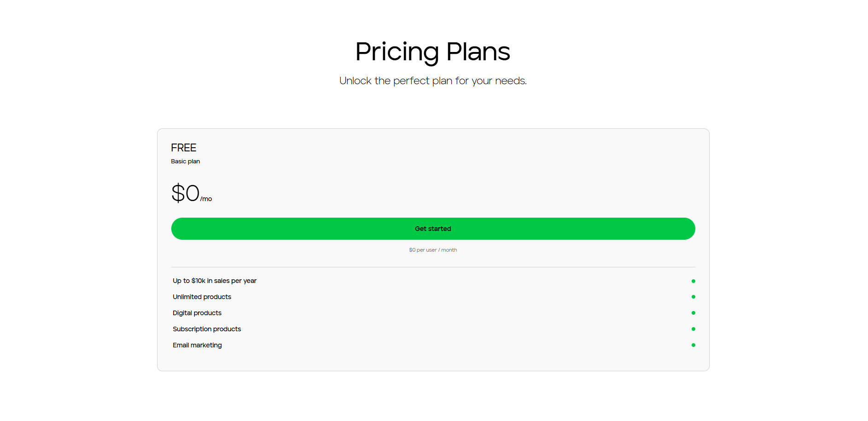
Task: Click the 'Unlock the perfect plan' subtitle
Action: pos(433,81)
